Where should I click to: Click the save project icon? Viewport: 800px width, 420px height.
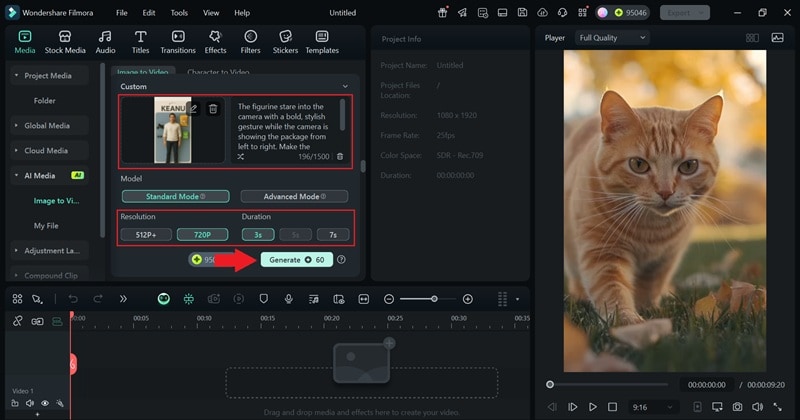[x=522, y=13]
